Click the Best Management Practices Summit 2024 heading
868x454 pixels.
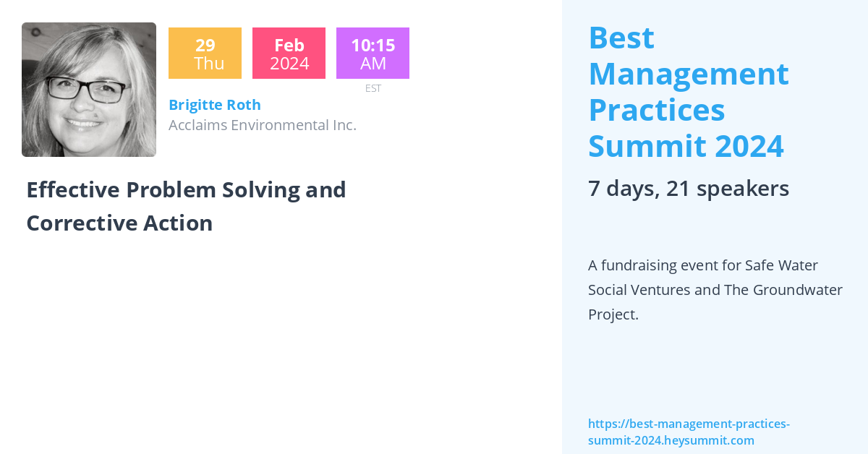(x=688, y=92)
